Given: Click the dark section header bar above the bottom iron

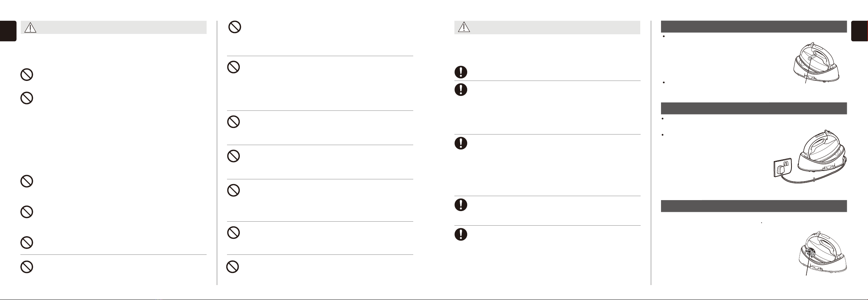Looking at the screenshot, I should 754,206.
